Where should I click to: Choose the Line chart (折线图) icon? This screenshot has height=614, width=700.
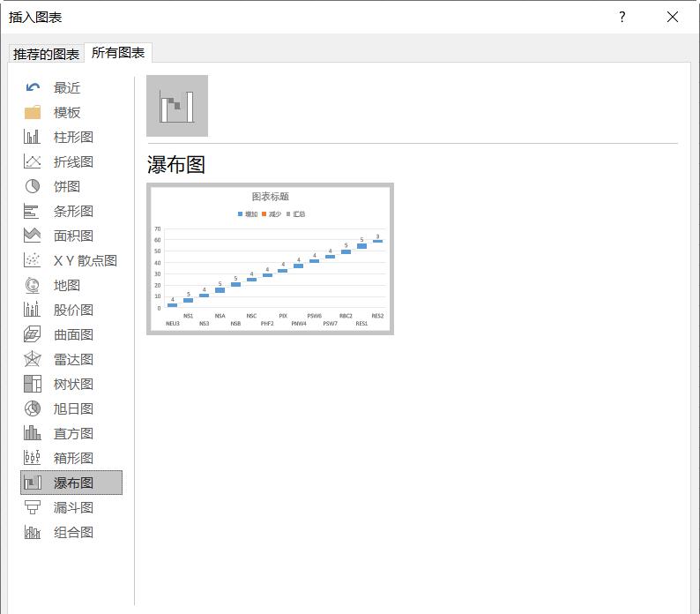pyautogui.click(x=32, y=161)
